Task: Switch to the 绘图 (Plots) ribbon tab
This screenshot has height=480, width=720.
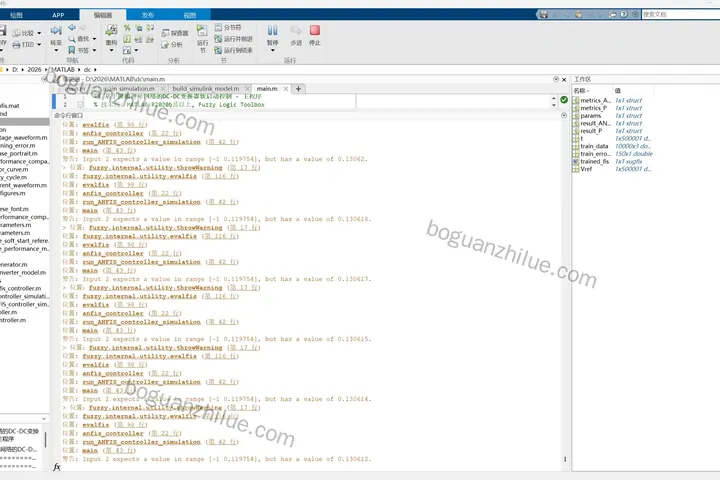Action: pyautogui.click(x=17, y=15)
